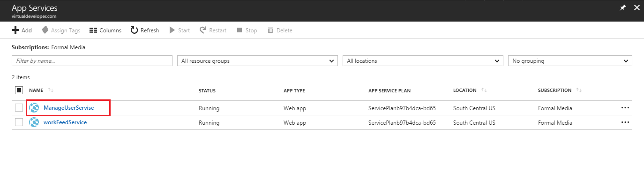
Task: Click the Filter by name field
Action: click(92, 61)
